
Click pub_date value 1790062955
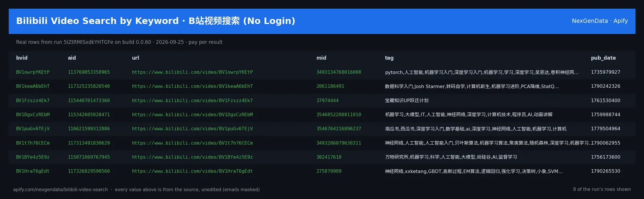click(x=606, y=143)
